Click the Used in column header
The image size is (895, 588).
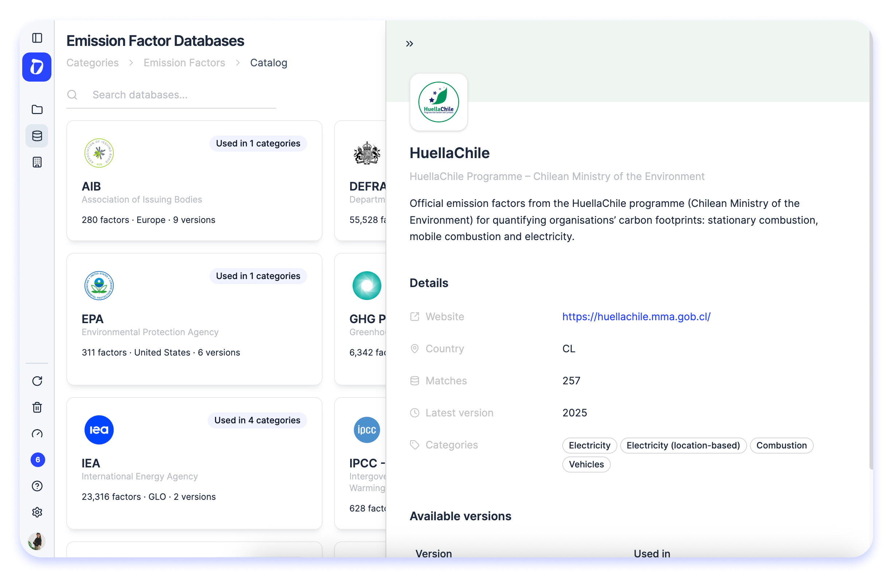point(652,554)
